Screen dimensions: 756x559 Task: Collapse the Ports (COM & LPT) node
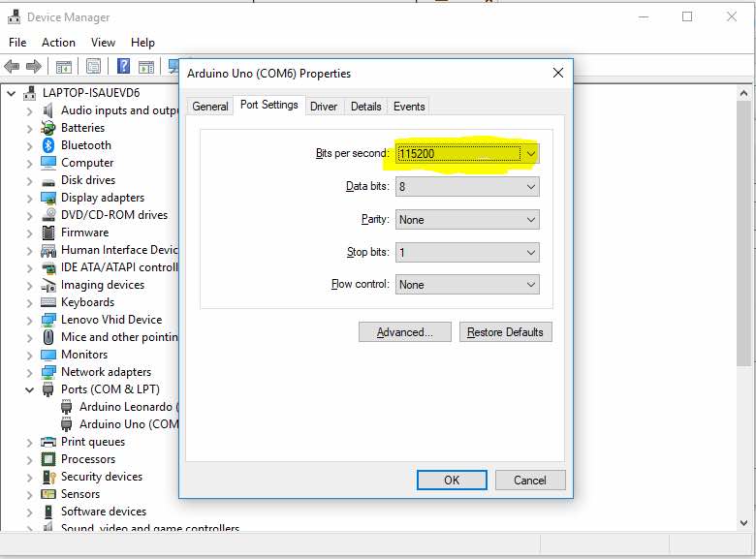point(29,389)
